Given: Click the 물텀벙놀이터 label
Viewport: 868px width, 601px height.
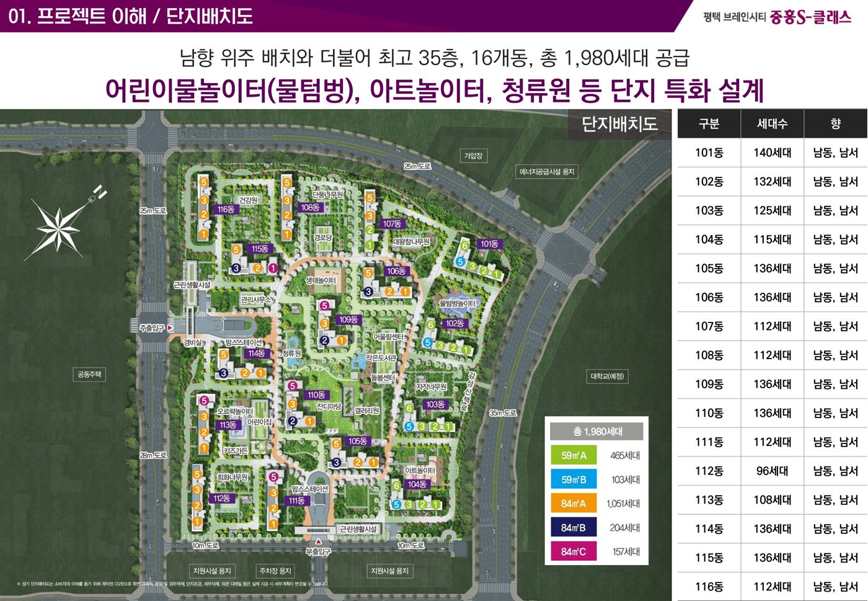Looking at the screenshot, I should click(x=458, y=303).
